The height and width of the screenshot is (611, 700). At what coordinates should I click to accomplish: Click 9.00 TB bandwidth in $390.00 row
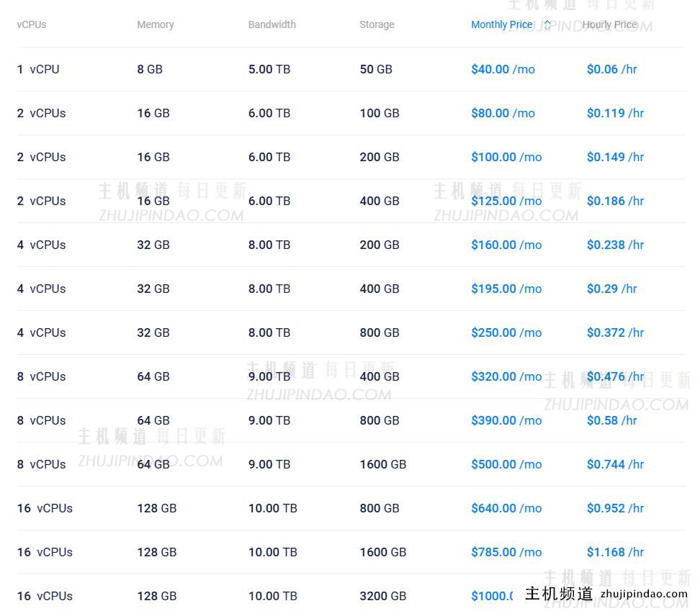269,420
